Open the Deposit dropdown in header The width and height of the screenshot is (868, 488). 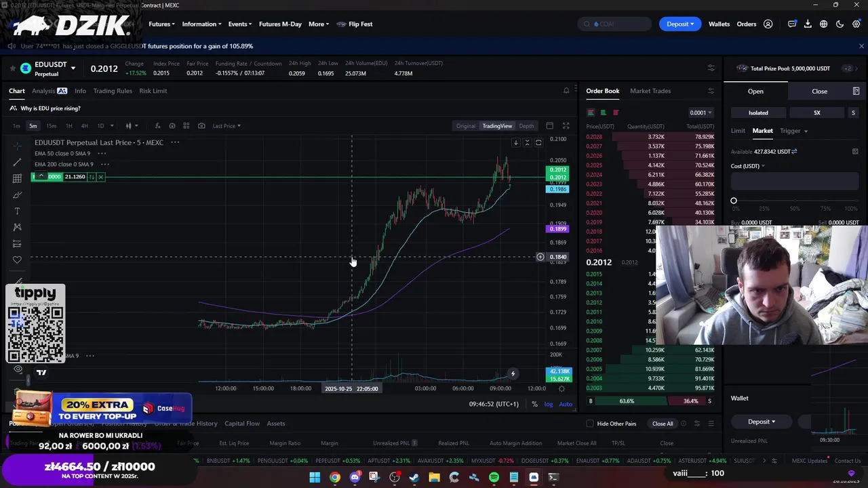coord(680,24)
